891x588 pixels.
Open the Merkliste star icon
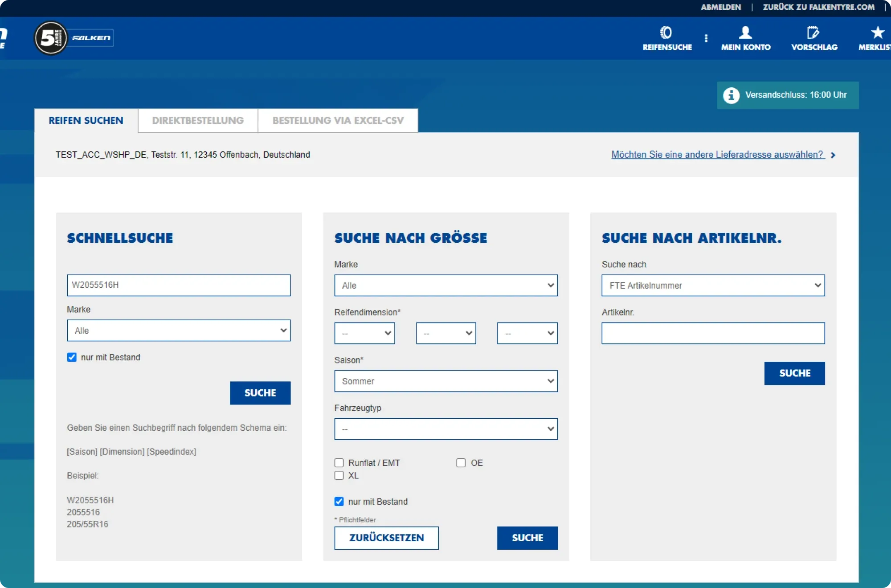[x=878, y=33]
